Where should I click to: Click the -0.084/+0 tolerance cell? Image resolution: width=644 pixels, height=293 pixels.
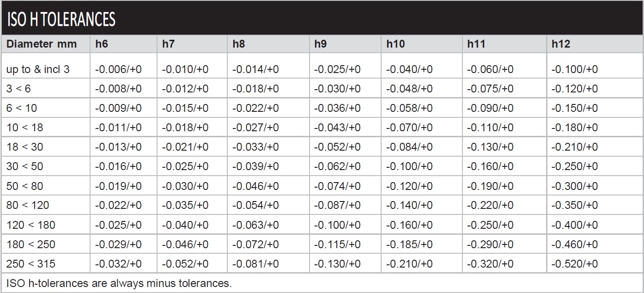409,147
